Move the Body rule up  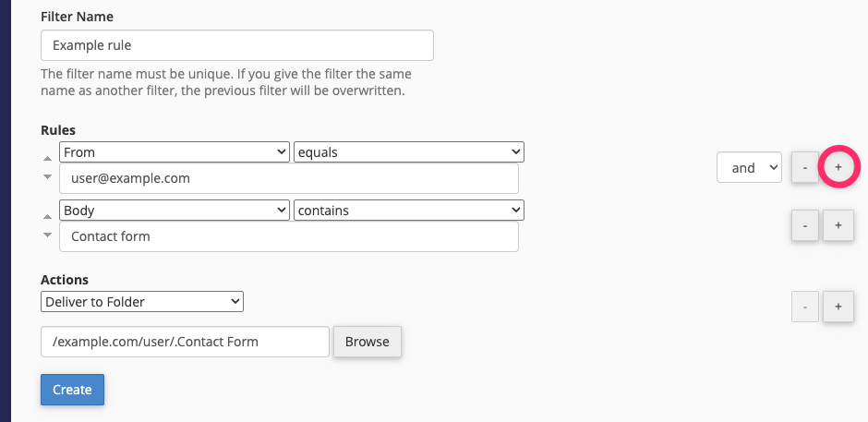[x=48, y=216]
